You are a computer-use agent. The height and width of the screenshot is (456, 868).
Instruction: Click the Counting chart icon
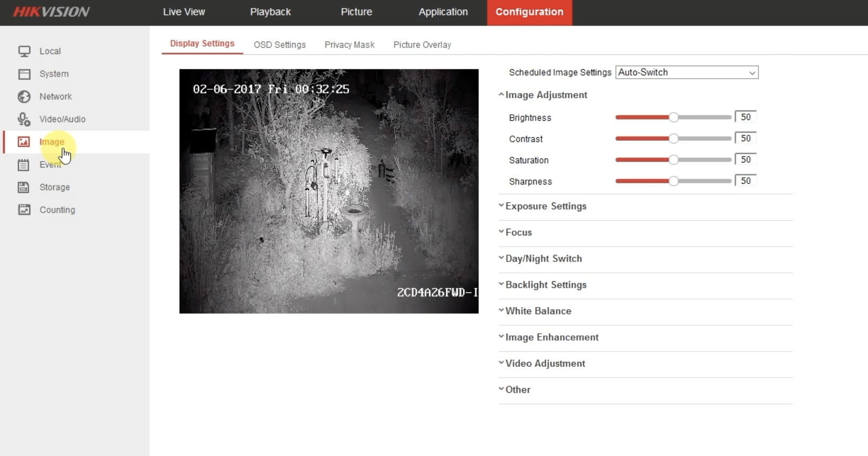click(x=24, y=210)
